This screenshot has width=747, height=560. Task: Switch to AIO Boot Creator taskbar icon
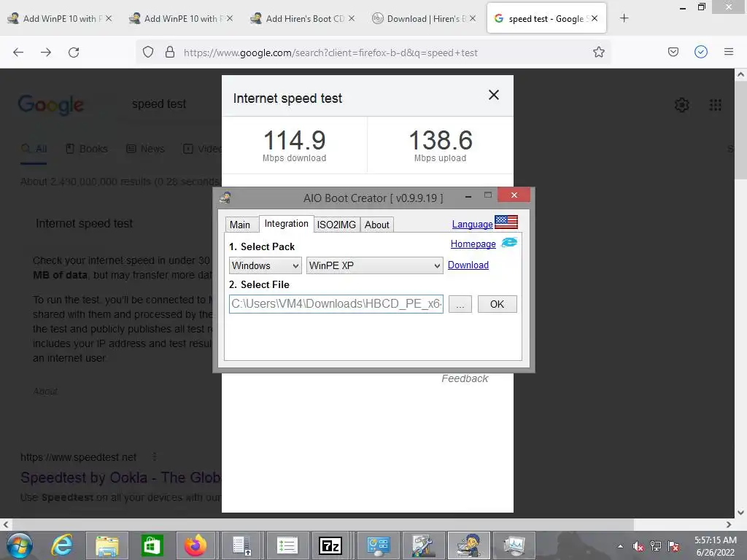click(469, 545)
